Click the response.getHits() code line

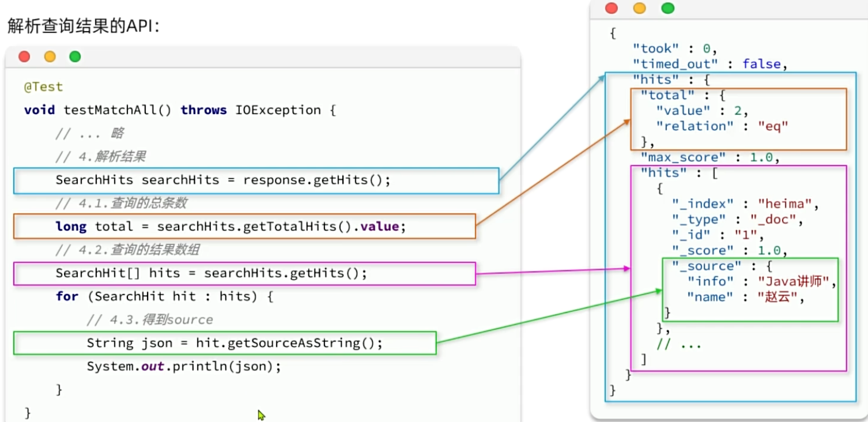pos(222,180)
